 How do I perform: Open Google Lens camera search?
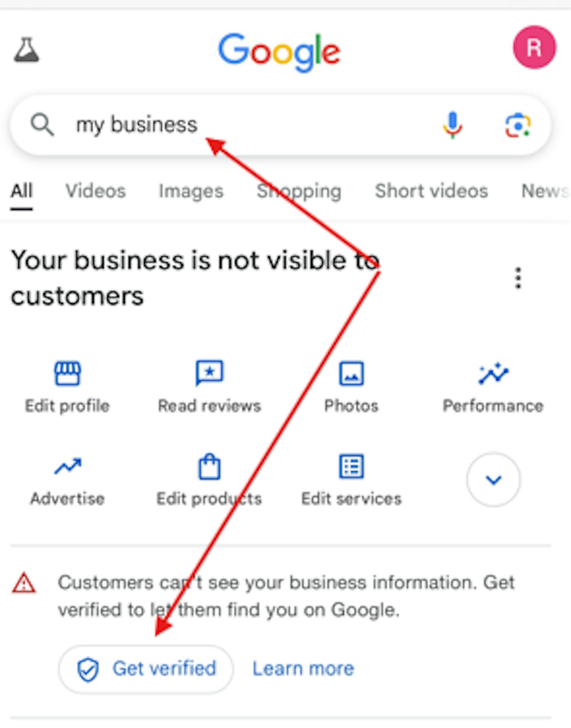coord(517,126)
